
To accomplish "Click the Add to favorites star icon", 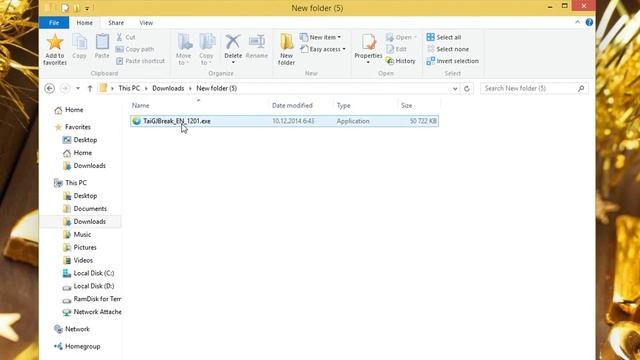I will [x=55, y=42].
